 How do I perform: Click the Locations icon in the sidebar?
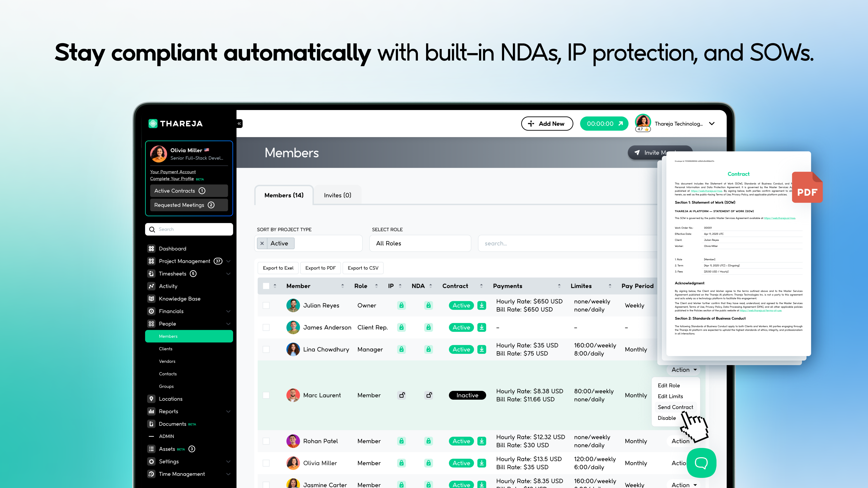[x=152, y=399]
